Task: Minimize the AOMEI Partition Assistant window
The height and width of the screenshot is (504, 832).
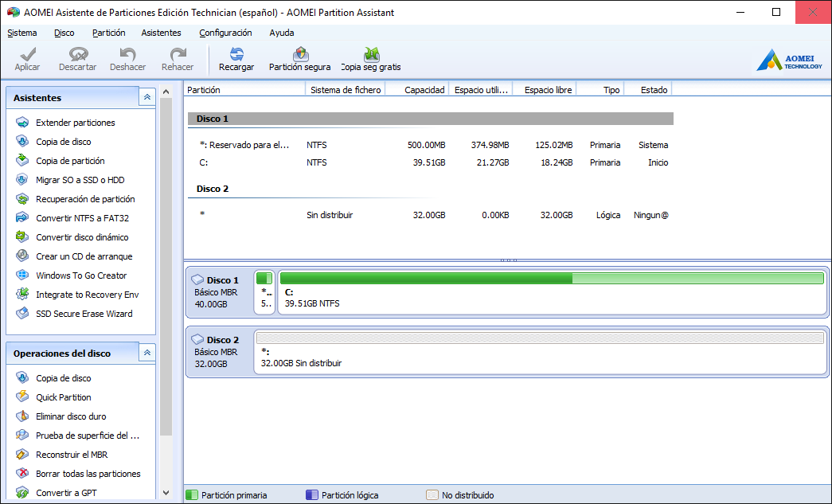Action: coord(741,12)
